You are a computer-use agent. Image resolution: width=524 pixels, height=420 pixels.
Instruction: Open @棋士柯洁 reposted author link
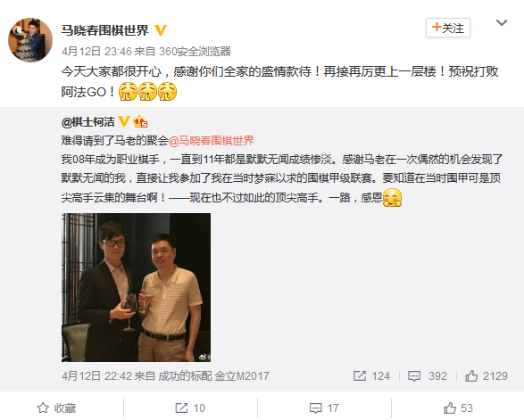coord(87,121)
